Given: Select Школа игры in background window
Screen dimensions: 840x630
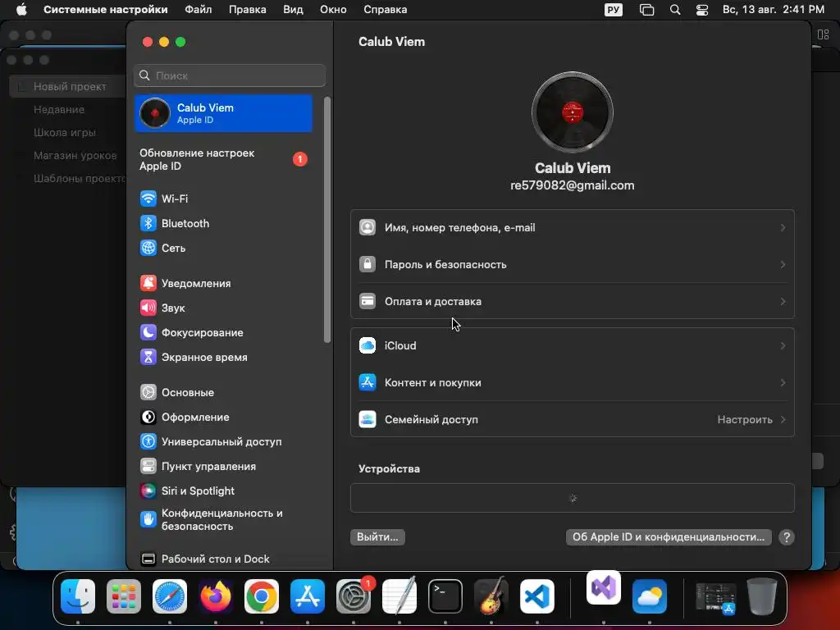Looking at the screenshot, I should click(65, 133).
